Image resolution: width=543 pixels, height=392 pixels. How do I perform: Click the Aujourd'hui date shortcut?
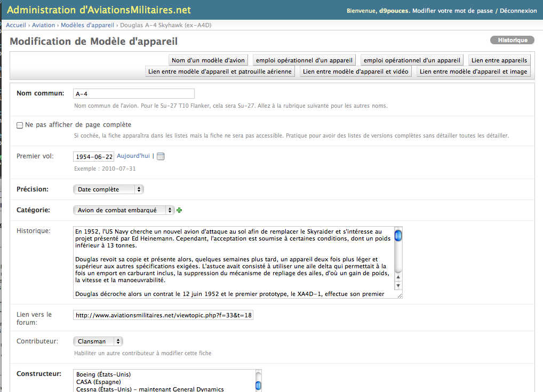[133, 156]
